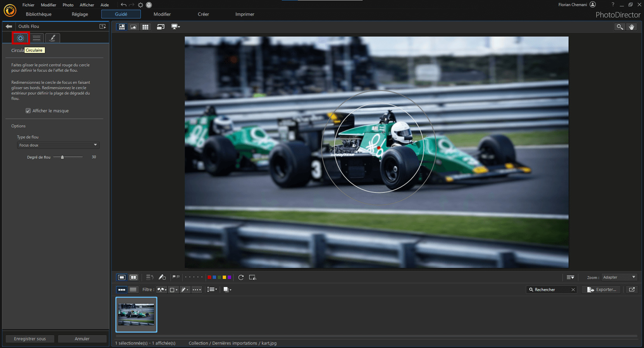The image size is (644, 348).
Task: Click the Annuler button
Action: pos(82,339)
